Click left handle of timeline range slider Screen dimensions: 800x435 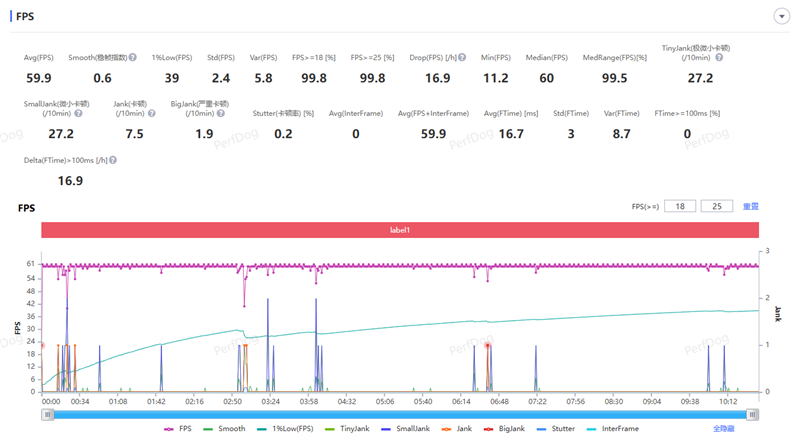[46, 414]
